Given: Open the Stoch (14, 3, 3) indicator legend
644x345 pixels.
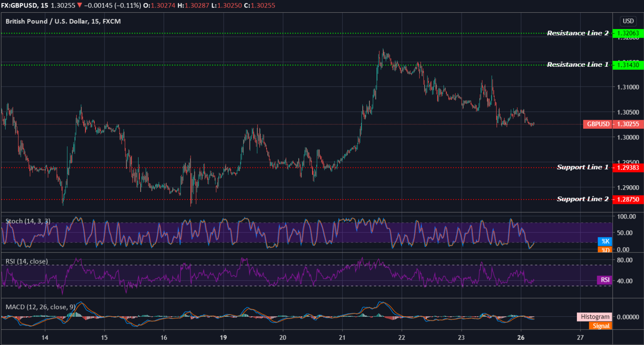Looking at the screenshot, I should click(28, 221).
